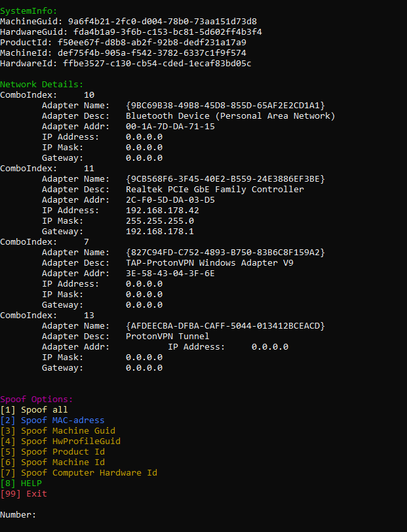Choose the Spoof Machine Guid entry
The image size is (407, 532).
[x=58, y=431]
